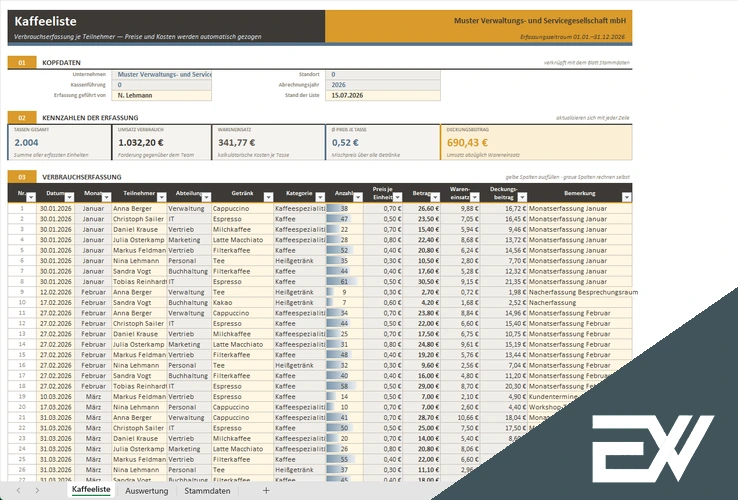Click the Umsatz Verbrauch value 1.032,20 €
The image size is (738, 500).
point(141,143)
